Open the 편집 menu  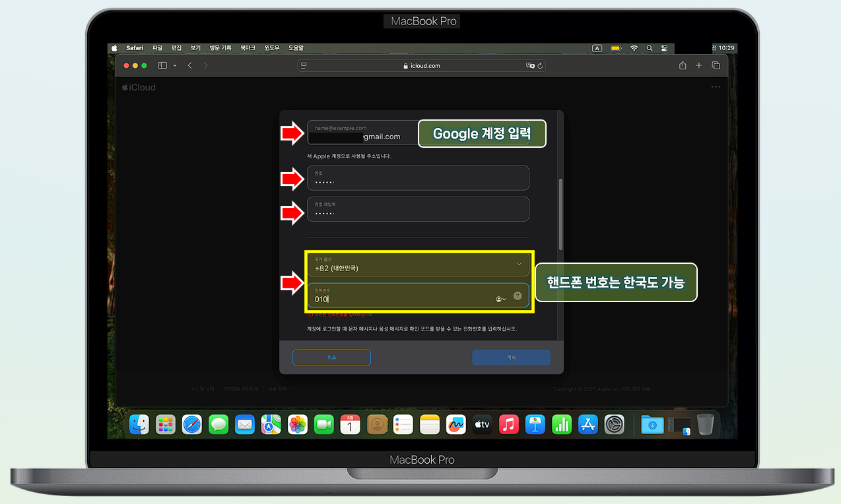pos(176,48)
